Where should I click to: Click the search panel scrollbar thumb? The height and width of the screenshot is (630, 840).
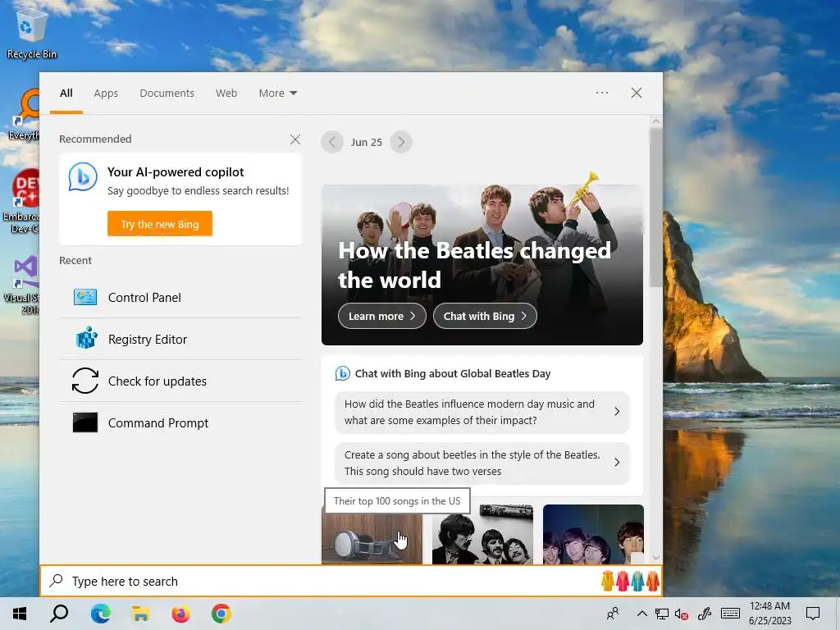pyautogui.click(x=655, y=208)
